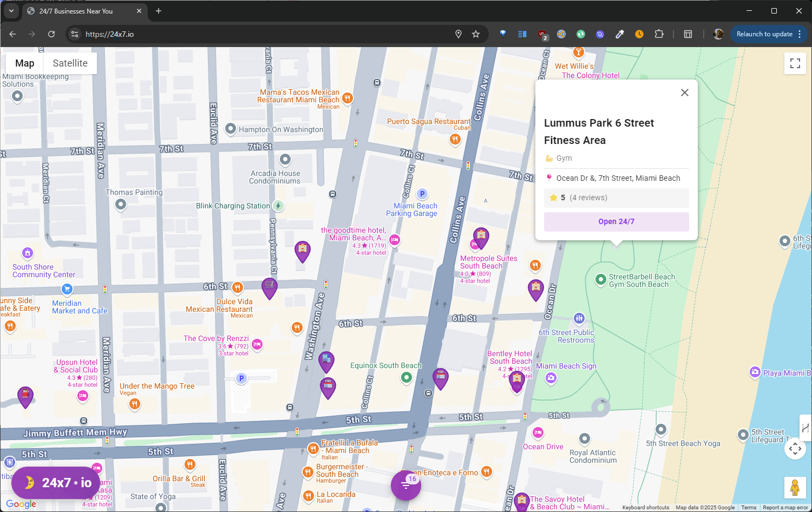Click the Miami Beach Sign marker
Image resolution: width=812 pixels, height=512 pixels.
click(551, 378)
